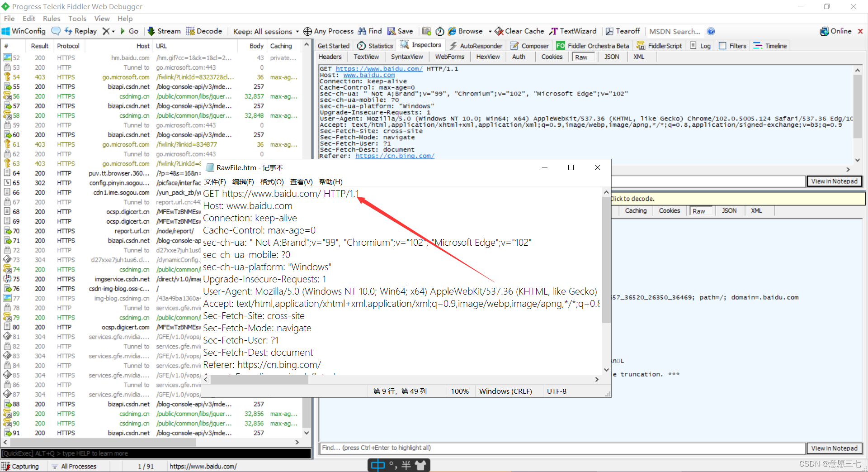The image size is (868, 472).
Task: Maximize the RawFile.htm Notepad window
Action: [571, 167]
